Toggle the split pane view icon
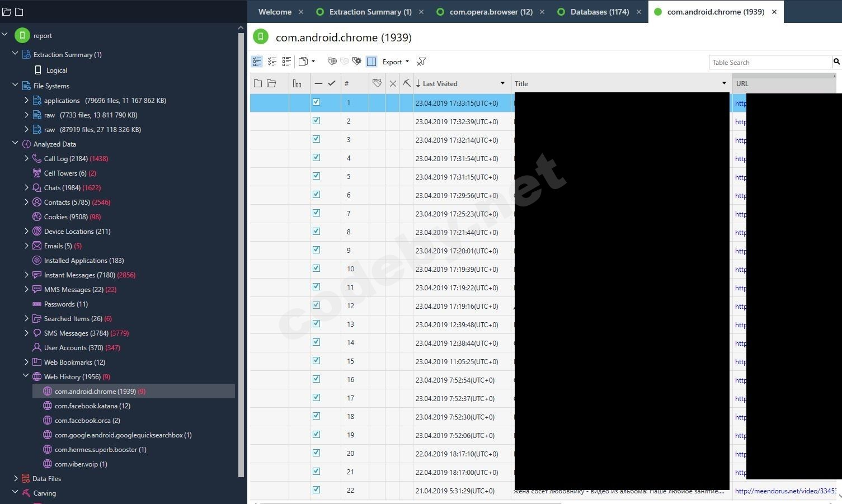842x504 pixels. point(371,62)
